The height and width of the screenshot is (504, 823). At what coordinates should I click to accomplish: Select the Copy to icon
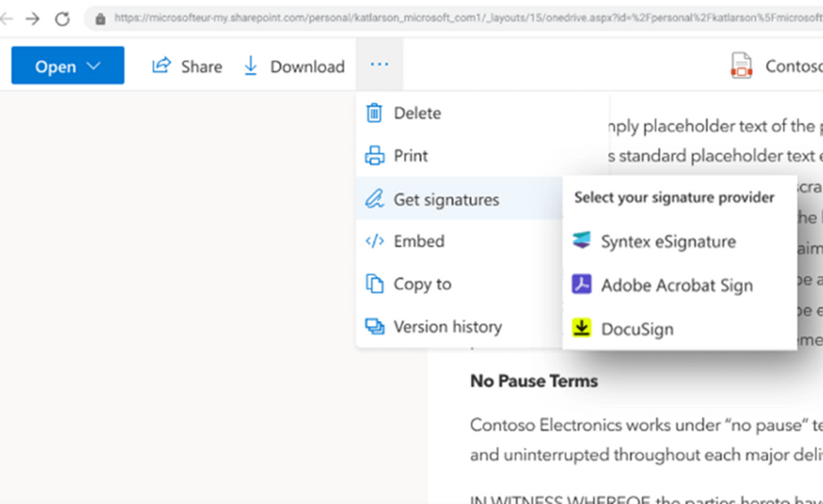[375, 284]
